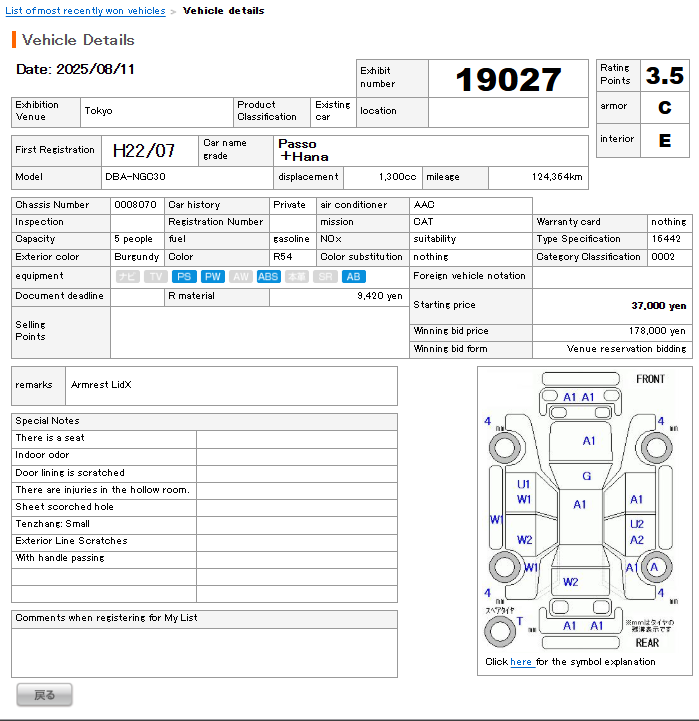The width and height of the screenshot is (699, 721).
Task: Open the 'here' symbol explanation link
Action: [521, 662]
